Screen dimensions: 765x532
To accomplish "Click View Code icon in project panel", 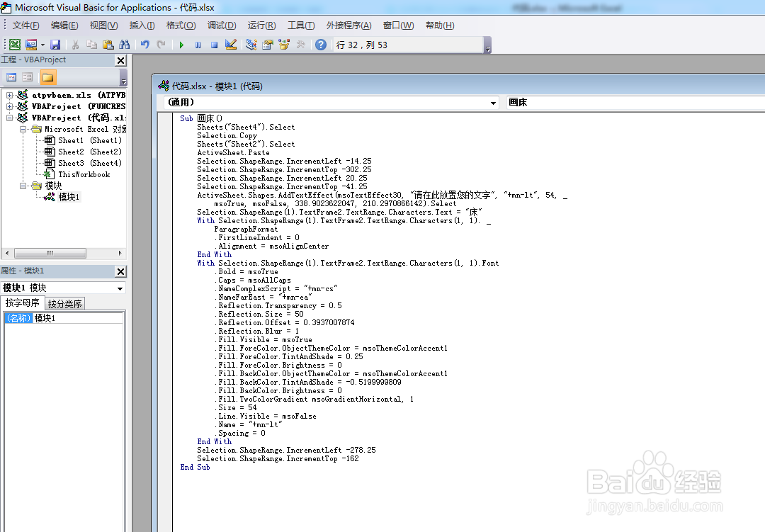I will point(11,77).
